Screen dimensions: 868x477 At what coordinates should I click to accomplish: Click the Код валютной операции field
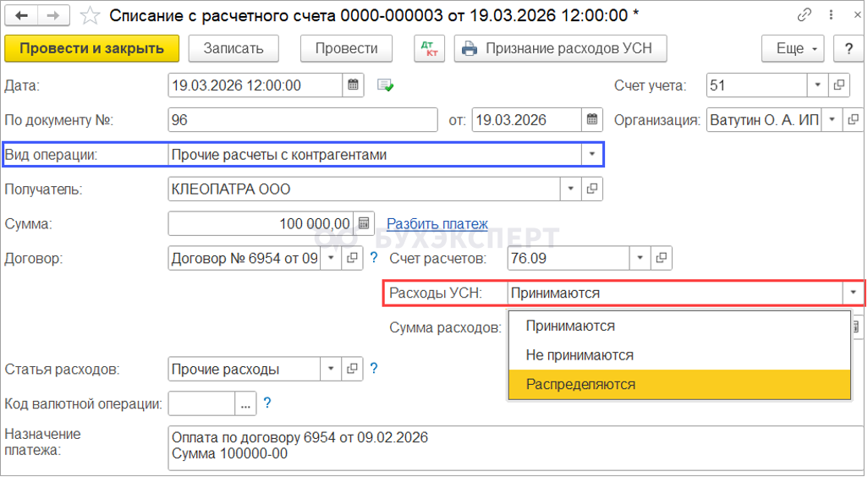pos(202,403)
